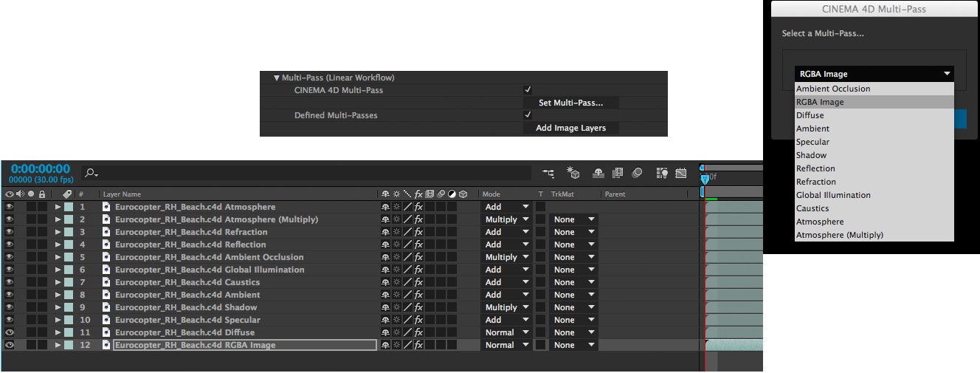Click the 3D Layer cube header icon
The width and height of the screenshot is (980, 373).
point(463,194)
